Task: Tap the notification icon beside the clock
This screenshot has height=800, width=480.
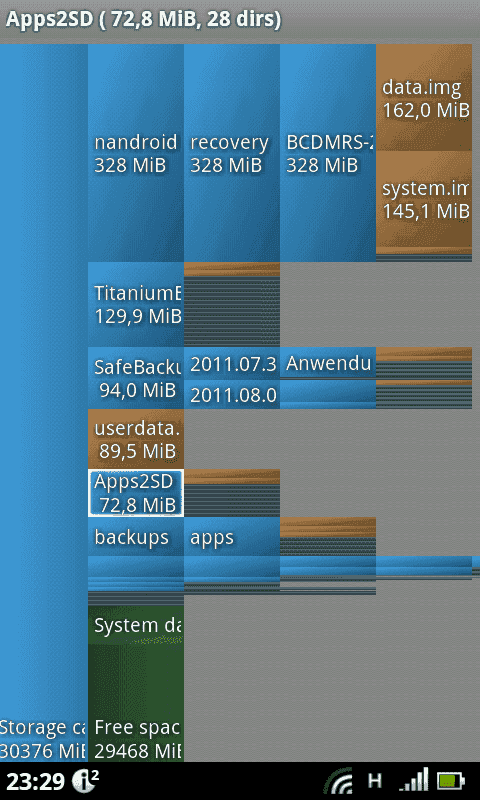Action: click(85, 781)
